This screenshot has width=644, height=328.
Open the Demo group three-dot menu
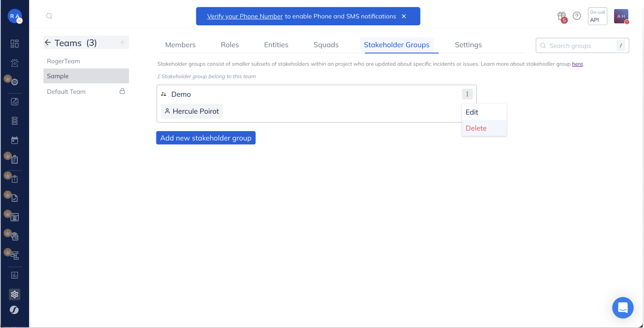click(467, 94)
